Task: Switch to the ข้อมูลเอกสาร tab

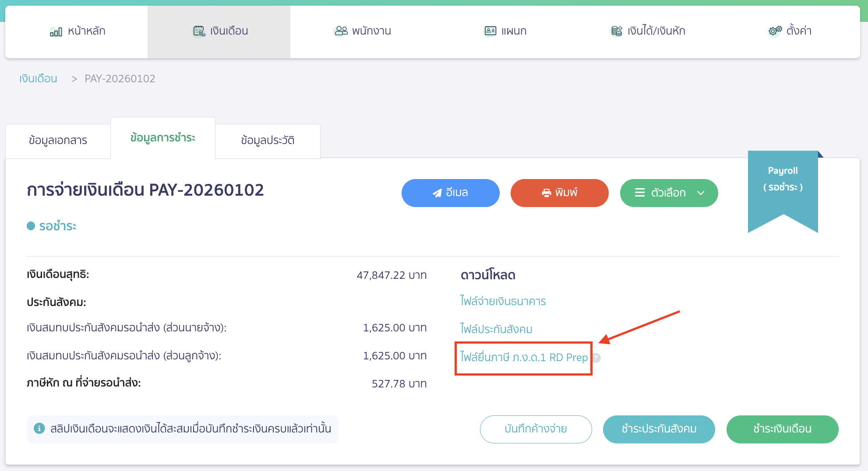Action: [58, 141]
